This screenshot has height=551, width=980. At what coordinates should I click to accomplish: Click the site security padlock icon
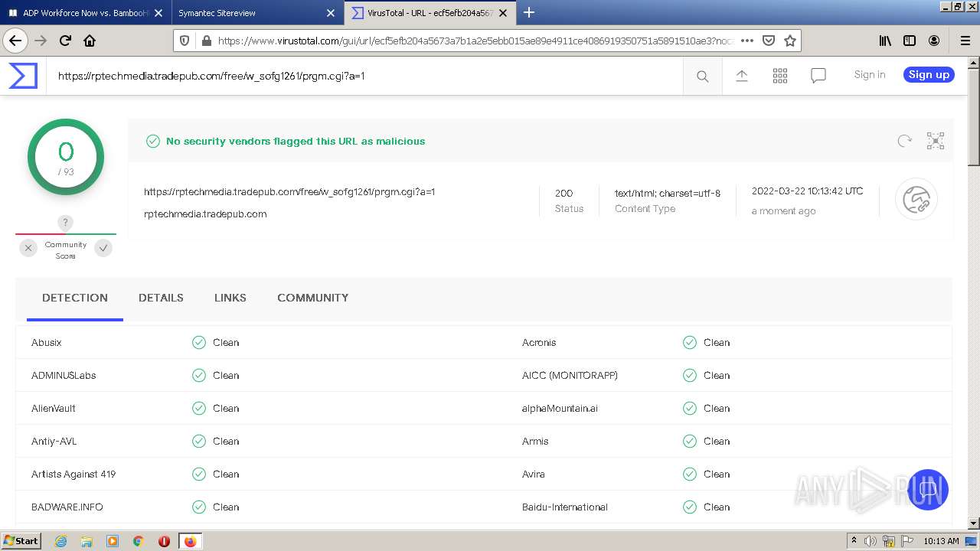point(205,41)
